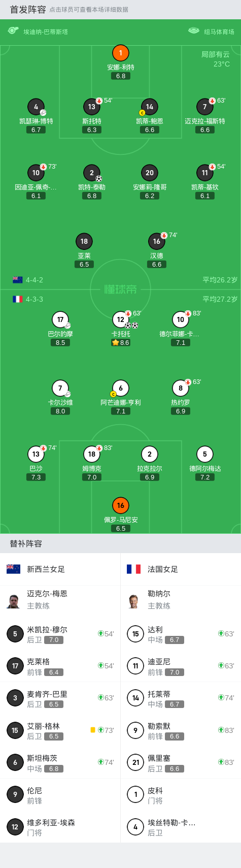Image resolution: width=241 pixels, height=868 pixels.
Task: Tap 卡托托 star rating 8.6 badge
Action: click(x=121, y=343)
